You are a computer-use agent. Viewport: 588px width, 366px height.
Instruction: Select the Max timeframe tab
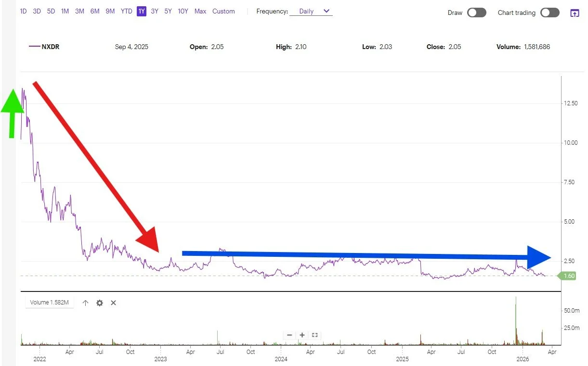(200, 11)
